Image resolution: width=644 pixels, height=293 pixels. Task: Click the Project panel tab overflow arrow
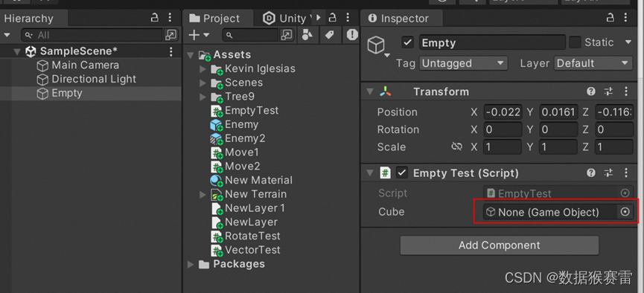coord(319,18)
